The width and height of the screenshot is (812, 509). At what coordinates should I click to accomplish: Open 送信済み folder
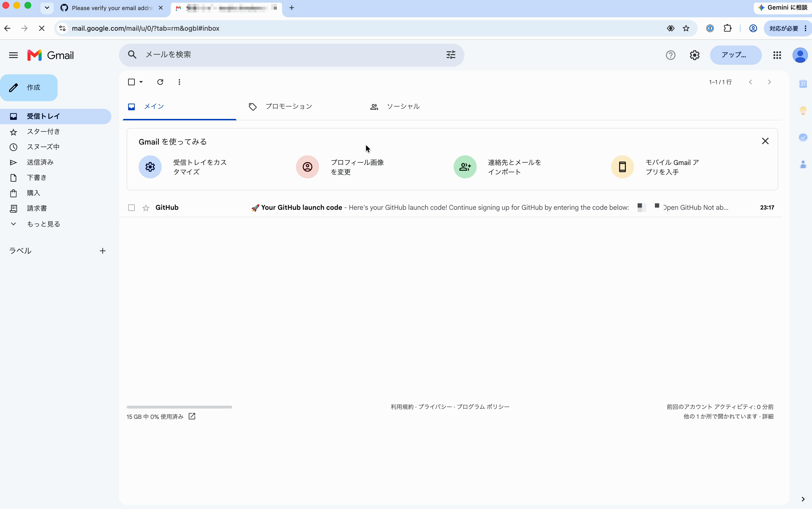(56, 162)
